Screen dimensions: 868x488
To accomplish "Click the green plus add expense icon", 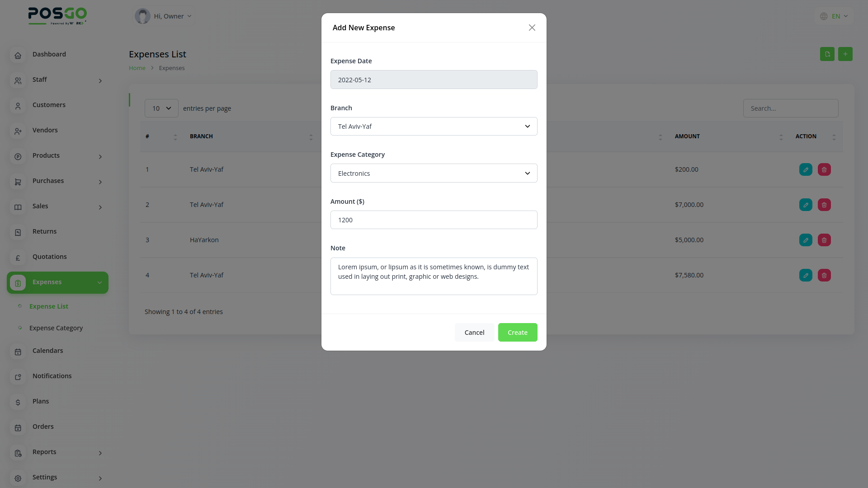I will (x=845, y=54).
